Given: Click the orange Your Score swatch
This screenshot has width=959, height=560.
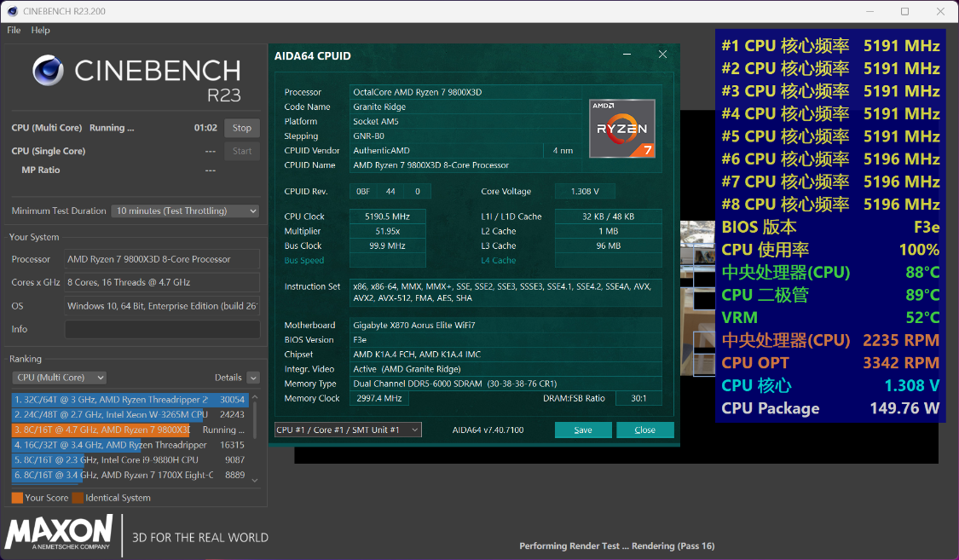Looking at the screenshot, I should [x=17, y=498].
